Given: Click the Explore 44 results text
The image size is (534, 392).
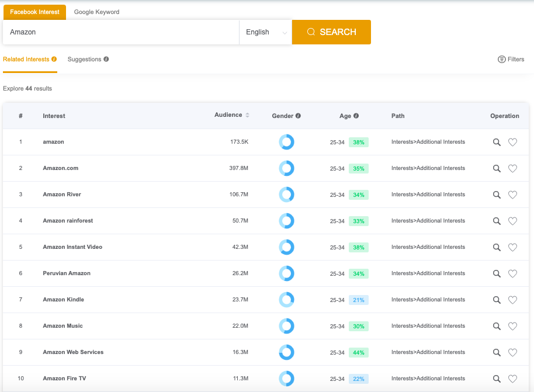Looking at the screenshot, I should click(x=27, y=89).
